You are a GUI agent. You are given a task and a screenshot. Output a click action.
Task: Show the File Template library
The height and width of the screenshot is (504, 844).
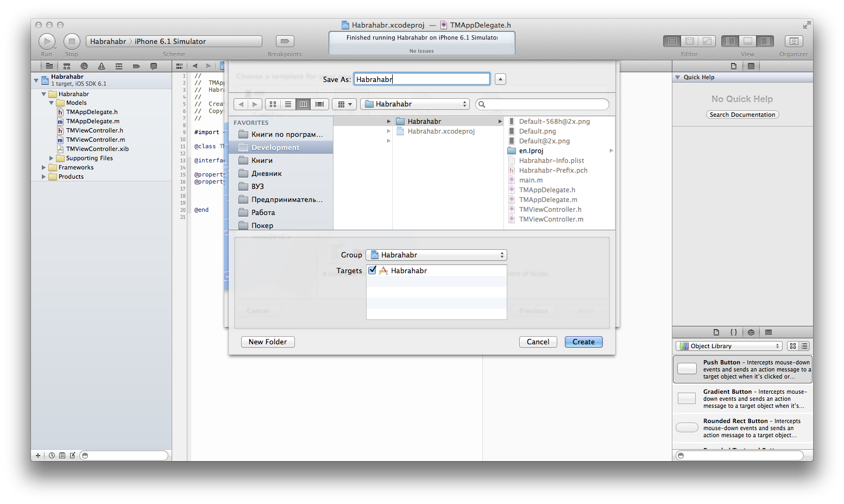[716, 332]
